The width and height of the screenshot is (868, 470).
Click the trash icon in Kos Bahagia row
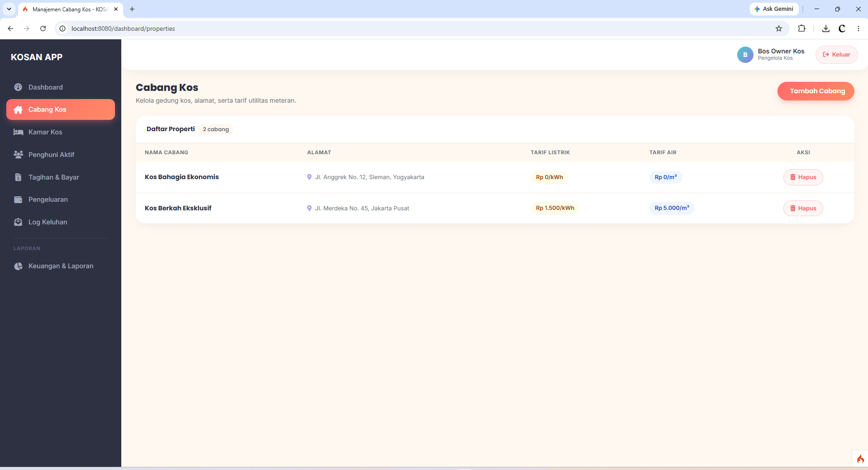[793, 177]
